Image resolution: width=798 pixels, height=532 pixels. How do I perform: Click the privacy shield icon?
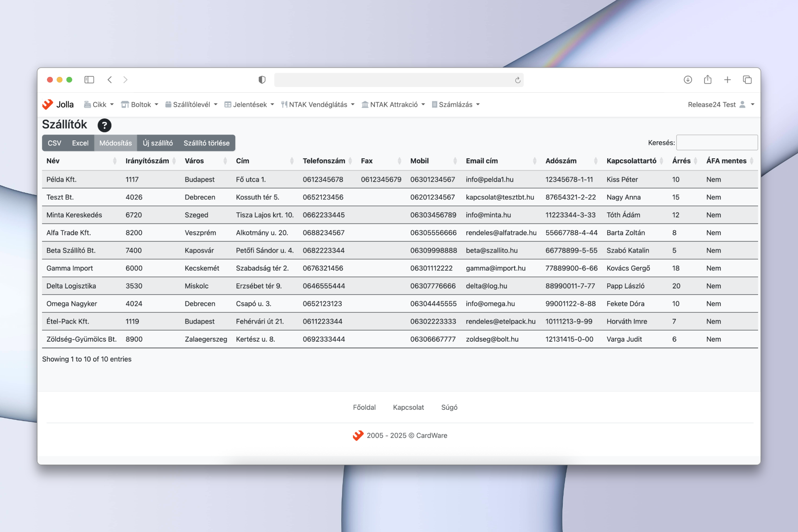point(262,80)
